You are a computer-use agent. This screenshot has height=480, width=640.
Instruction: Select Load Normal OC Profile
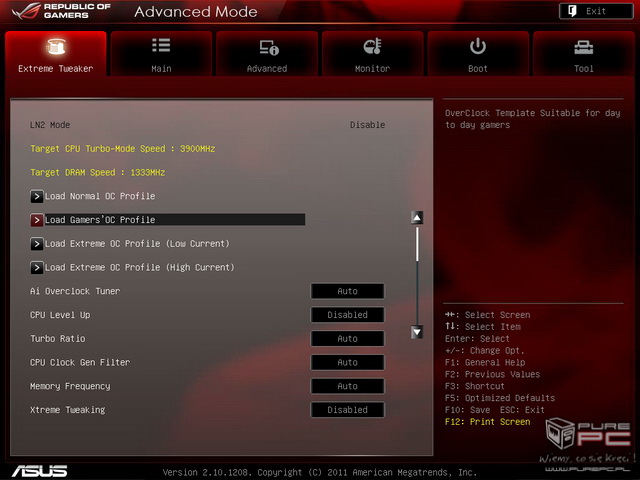tap(100, 196)
